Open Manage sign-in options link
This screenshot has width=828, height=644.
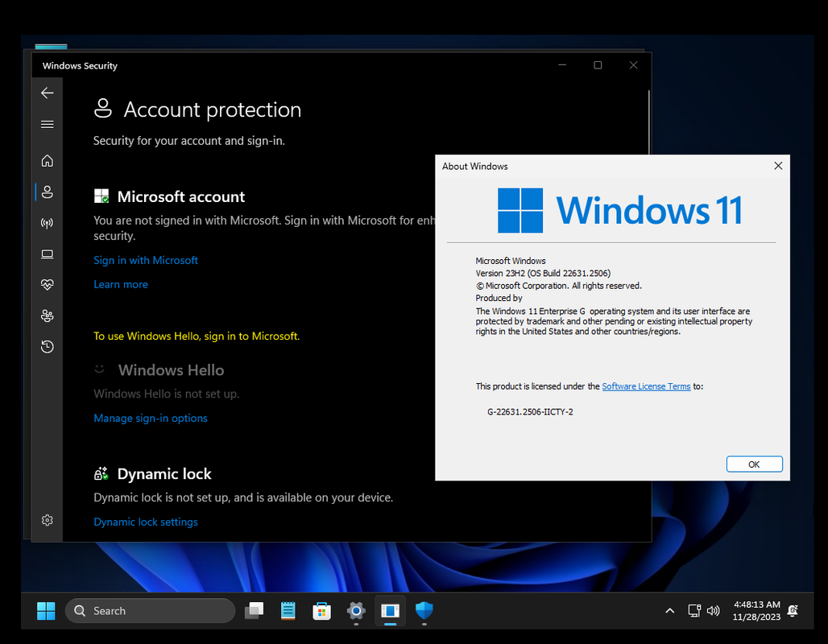(151, 418)
